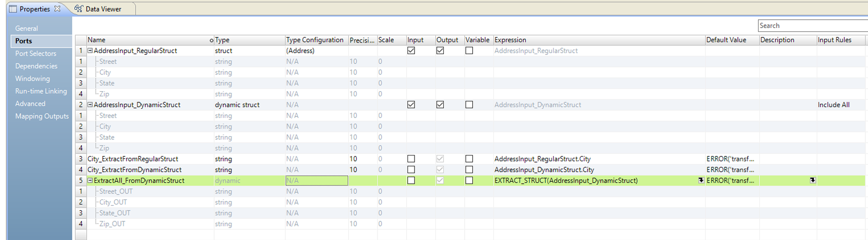Collapse the AddressInput_DynamicStruct port tree
Viewport: 868px width, 240px height.
(x=90, y=105)
